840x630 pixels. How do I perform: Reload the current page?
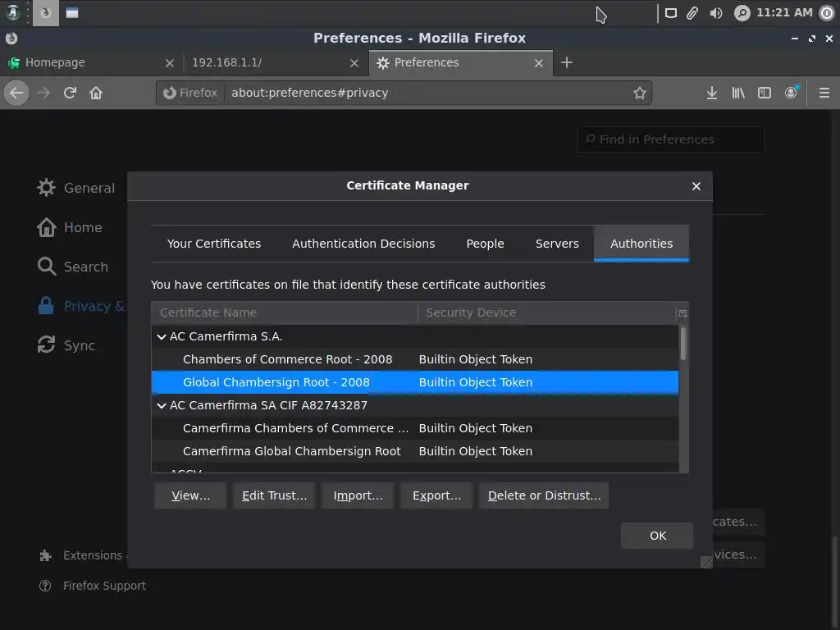[70, 93]
